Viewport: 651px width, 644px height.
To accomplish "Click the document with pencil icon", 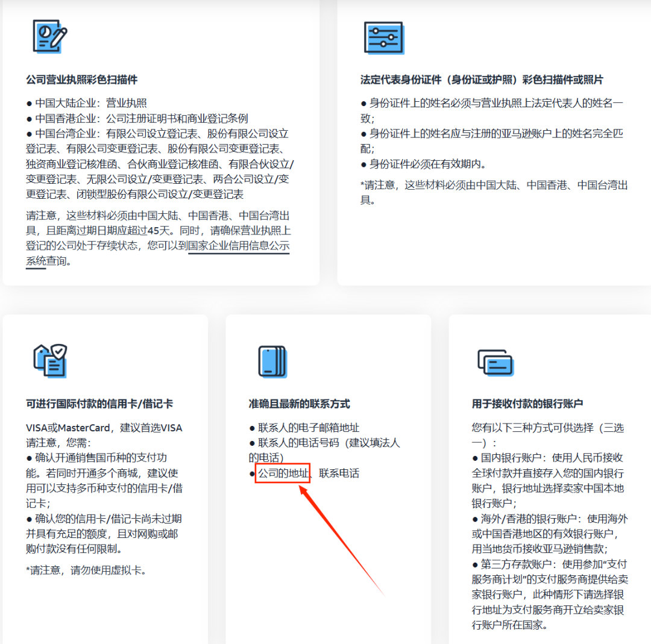I will coord(48,37).
